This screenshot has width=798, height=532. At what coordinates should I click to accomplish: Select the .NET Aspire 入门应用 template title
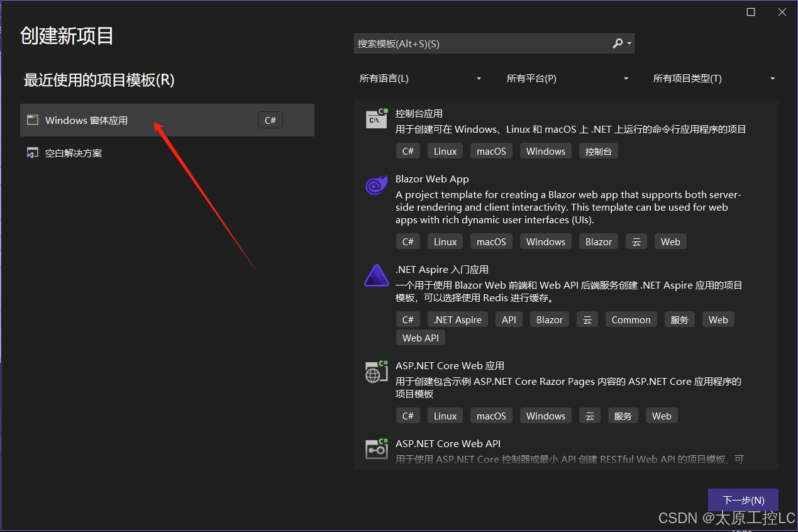(x=442, y=270)
